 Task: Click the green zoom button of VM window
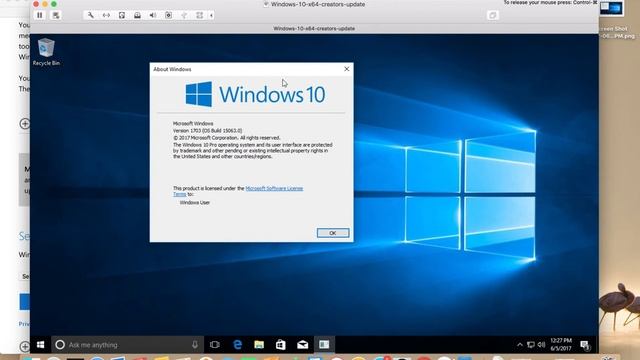(54, 4)
